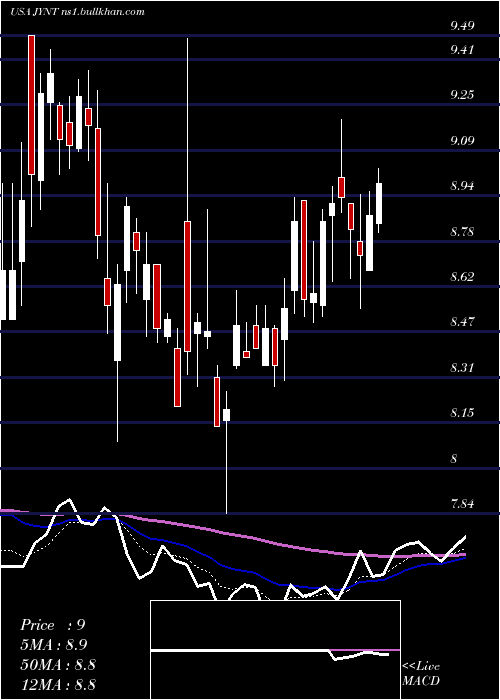Screen dimensions: 500x700
Task: Click the '5MA : 8.9' readout
Action: [54, 645]
